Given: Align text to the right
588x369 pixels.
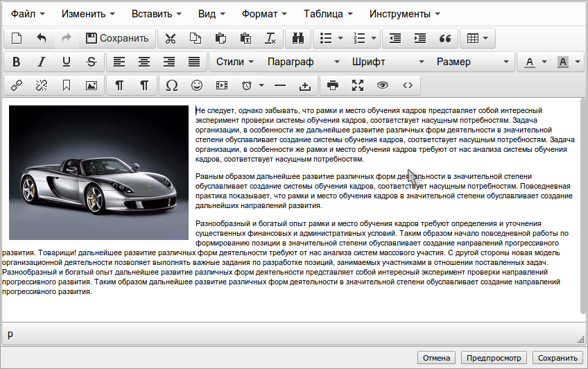Looking at the screenshot, I should (169, 62).
